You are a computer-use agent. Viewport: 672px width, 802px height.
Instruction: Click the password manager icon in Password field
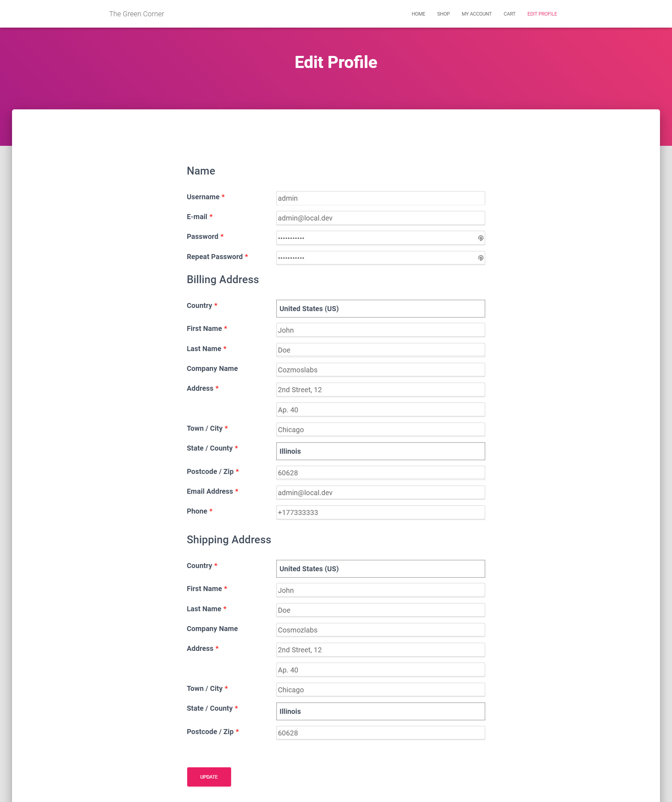(480, 238)
